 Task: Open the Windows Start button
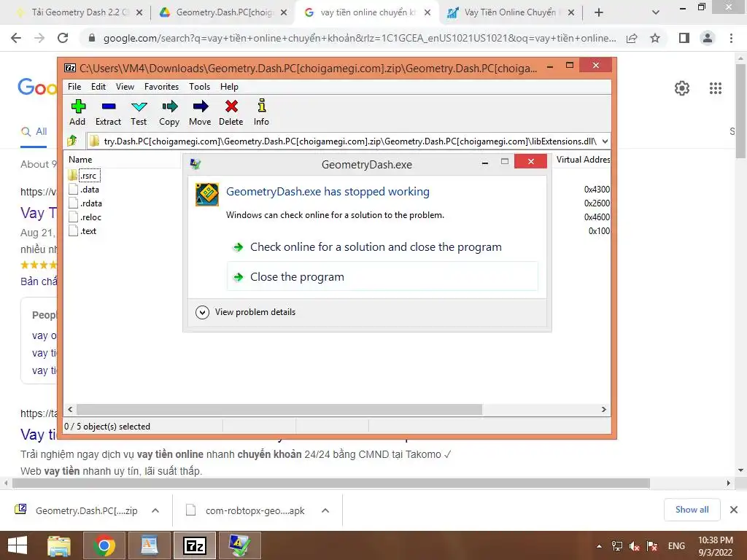click(18, 545)
